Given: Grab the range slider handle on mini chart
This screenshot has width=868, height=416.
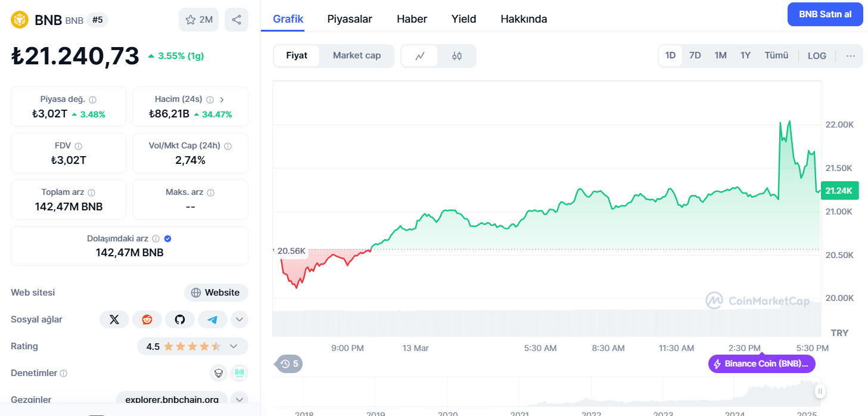Looking at the screenshot, I should 820,392.
